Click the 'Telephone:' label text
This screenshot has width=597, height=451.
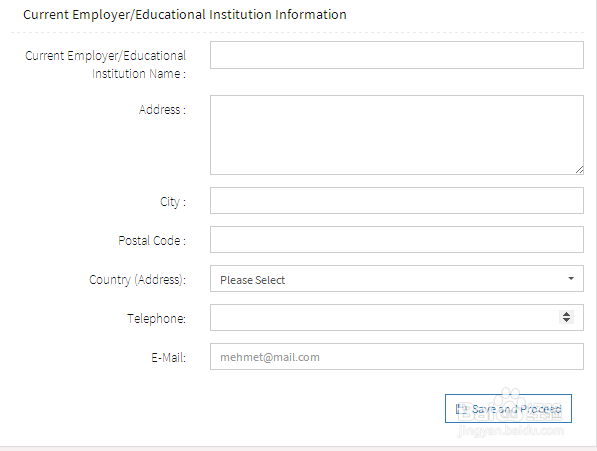click(156, 318)
